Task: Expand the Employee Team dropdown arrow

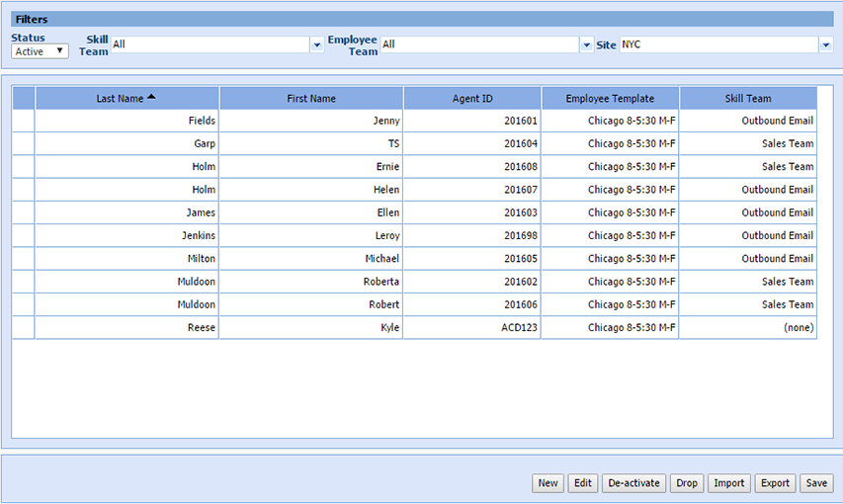Action: pyautogui.click(x=587, y=45)
